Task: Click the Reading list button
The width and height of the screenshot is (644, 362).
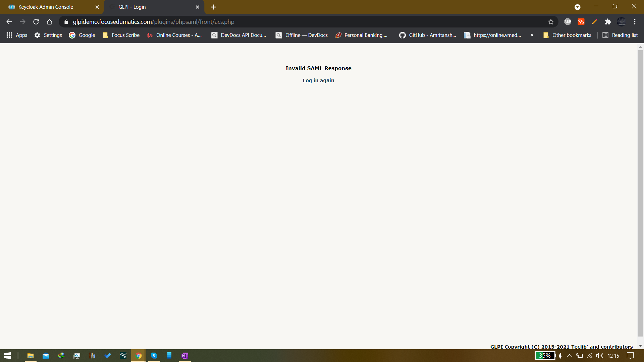Action: [x=620, y=35]
